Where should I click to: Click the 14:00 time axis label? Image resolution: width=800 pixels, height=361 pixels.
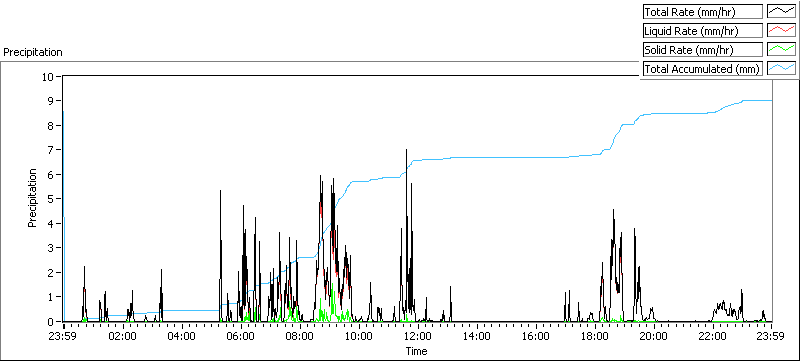click(x=477, y=336)
